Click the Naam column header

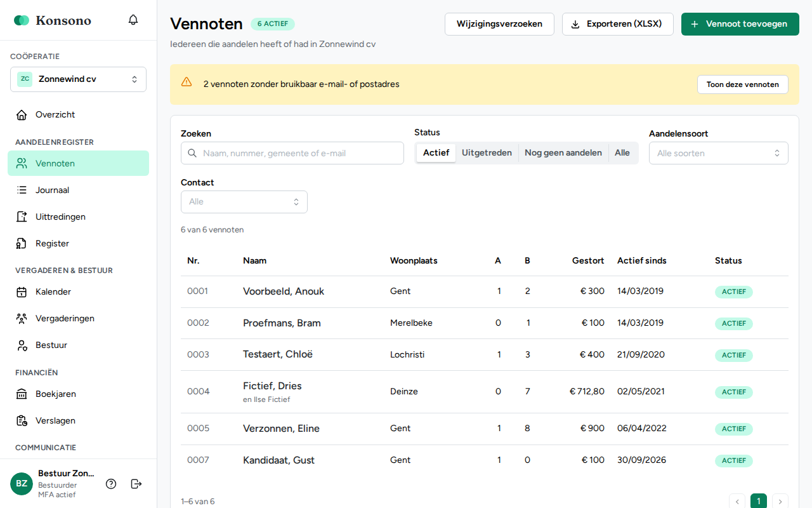coord(254,260)
